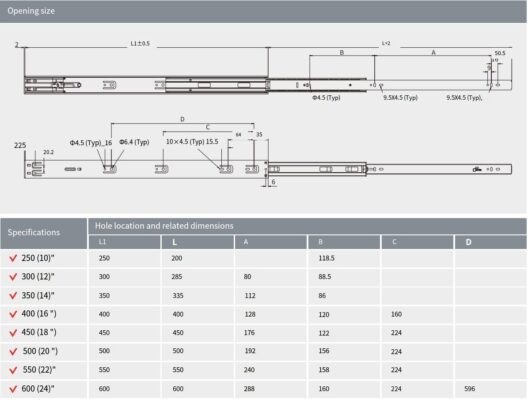Click the red checkmark beside 450 (18")
Image resolution: width=528 pixels, height=400 pixels.
13,333
